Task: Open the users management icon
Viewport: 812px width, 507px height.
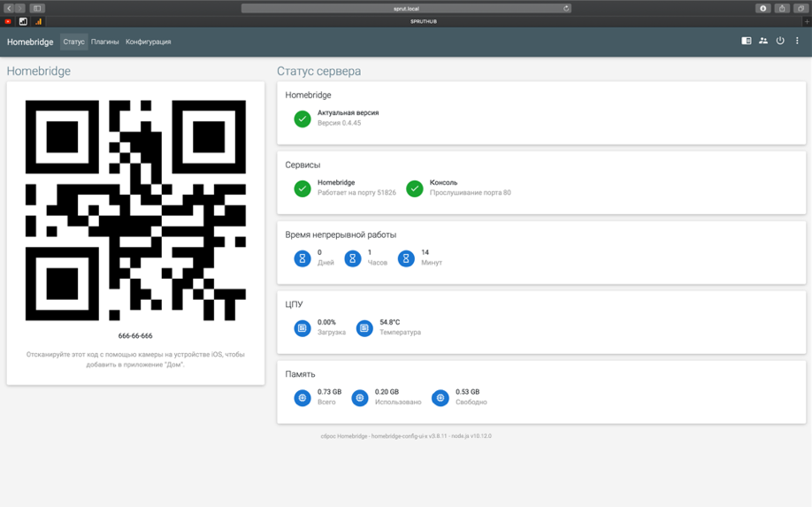Action: tap(763, 41)
